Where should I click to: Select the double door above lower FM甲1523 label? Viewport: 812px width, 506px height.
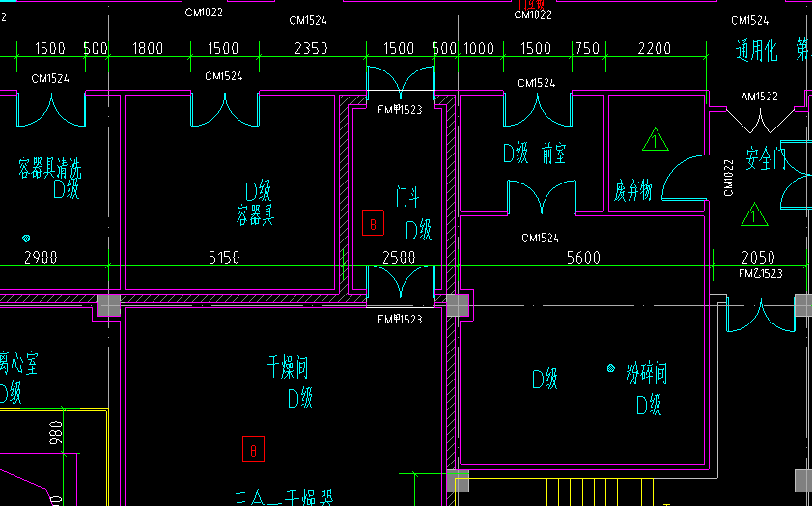pos(401,282)
